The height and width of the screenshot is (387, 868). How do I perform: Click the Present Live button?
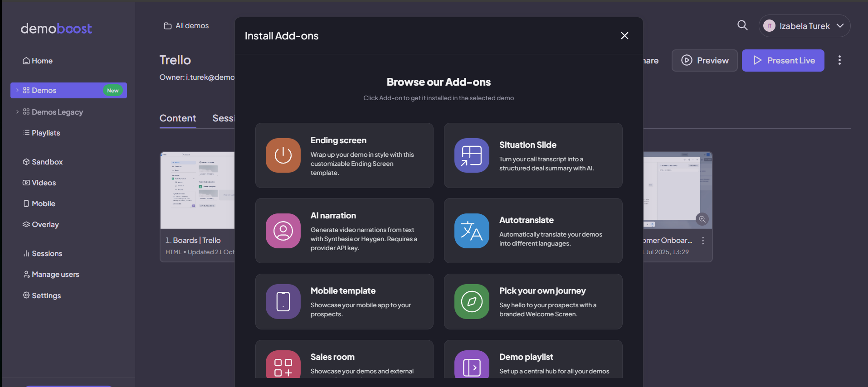tap(783, 60)
